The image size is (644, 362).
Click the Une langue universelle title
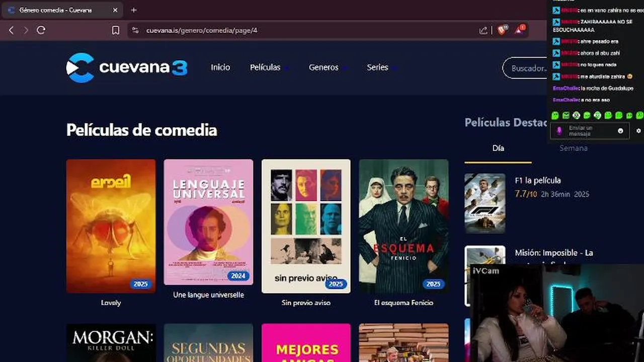tap(208, 295)
